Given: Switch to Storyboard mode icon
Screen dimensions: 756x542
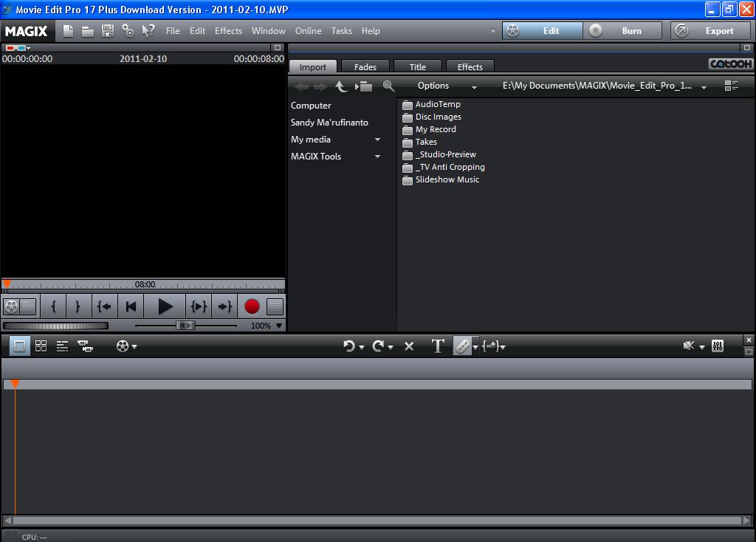Looking at the screenshot, I should point(19,346).
